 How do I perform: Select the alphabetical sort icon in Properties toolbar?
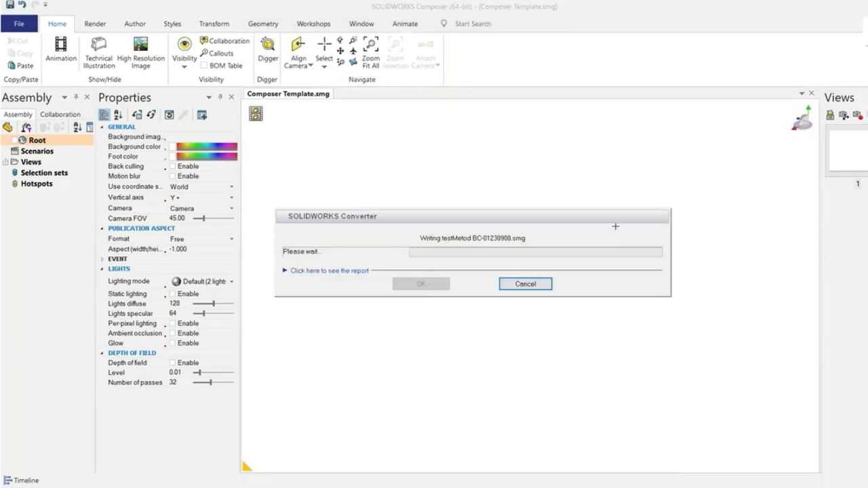click(x=117, y=115)
